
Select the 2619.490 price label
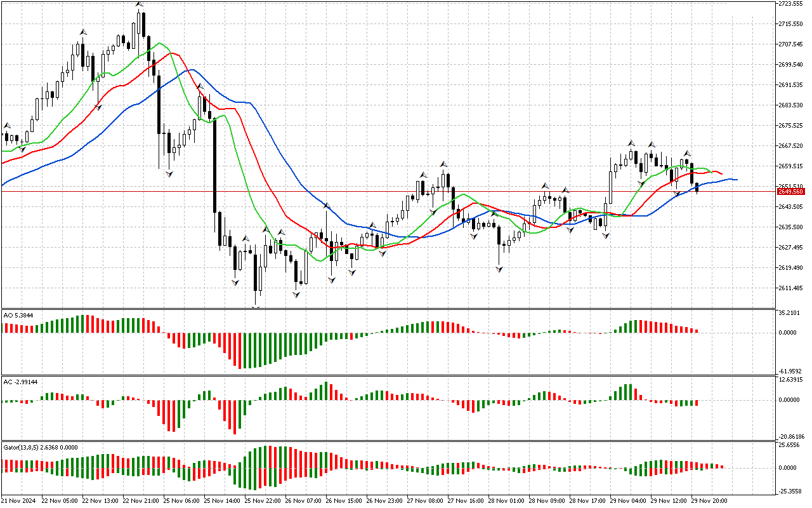coord(790,268)
